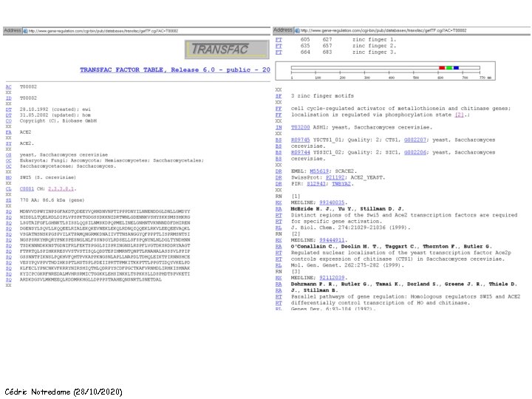Click the SQ label of last sequence line ARDKDGSVLM

(8, 279)
